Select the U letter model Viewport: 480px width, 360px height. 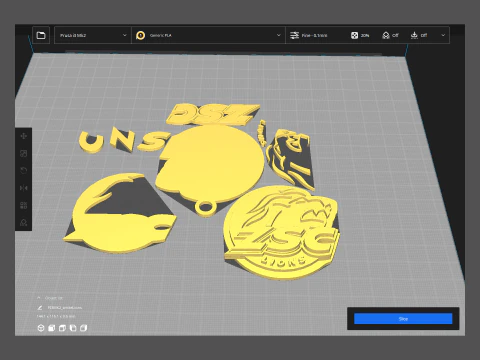91,142
